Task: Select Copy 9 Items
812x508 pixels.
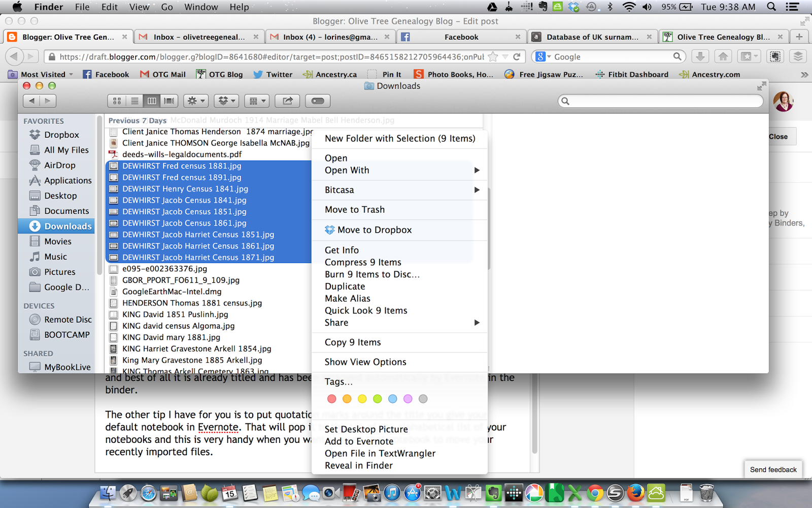Action: pos(399,342)
